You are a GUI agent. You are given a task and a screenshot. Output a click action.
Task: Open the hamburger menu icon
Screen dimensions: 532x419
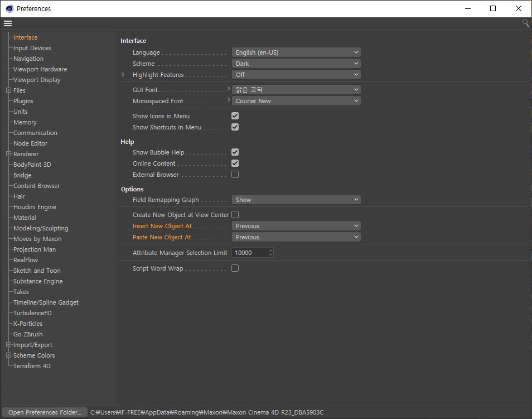[7, 23]
